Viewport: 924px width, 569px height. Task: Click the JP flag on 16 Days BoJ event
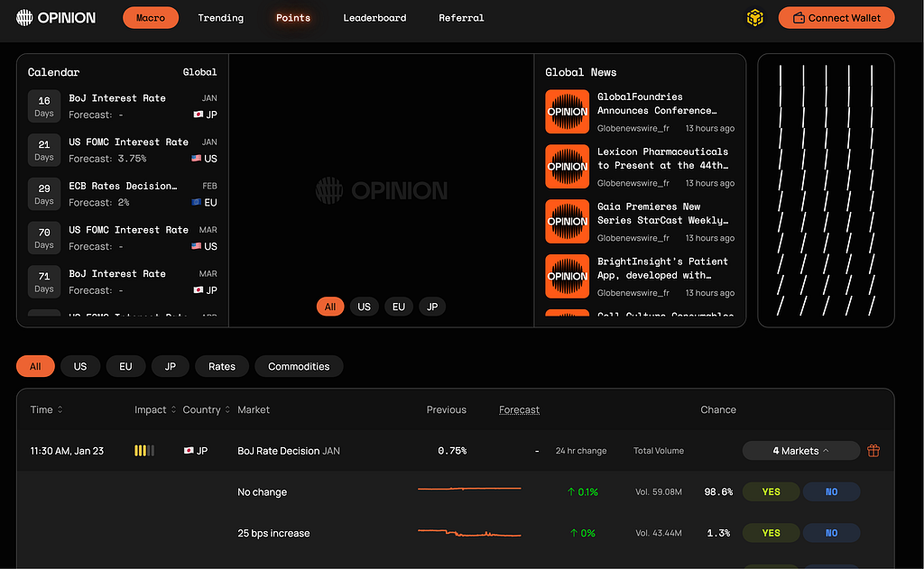(198, 115)
